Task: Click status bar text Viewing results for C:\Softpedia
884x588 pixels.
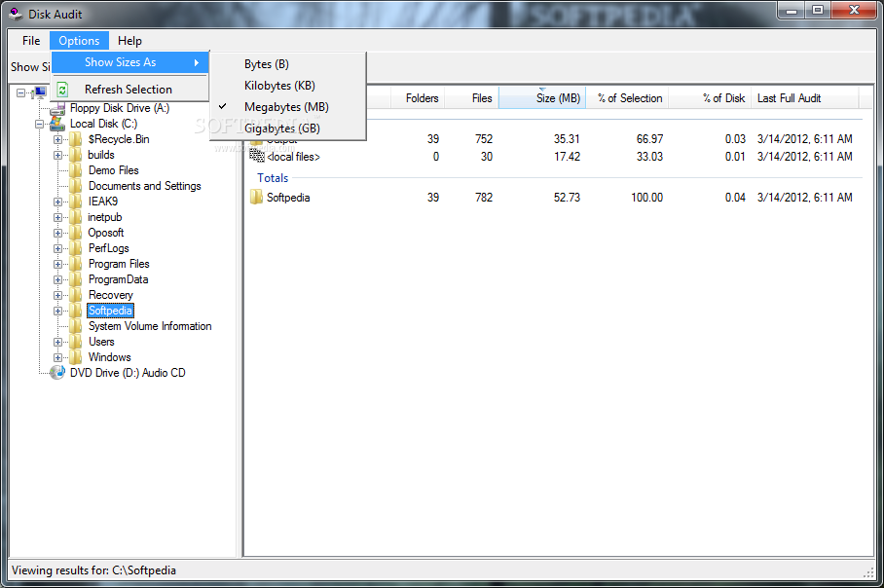Action: [93, 570]
